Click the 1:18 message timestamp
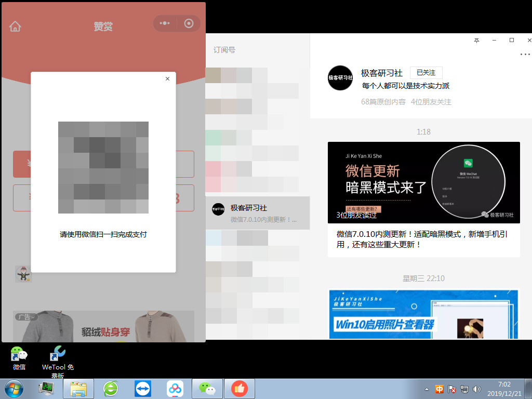This screenshot has width=532, height=399. coord(423,131)
